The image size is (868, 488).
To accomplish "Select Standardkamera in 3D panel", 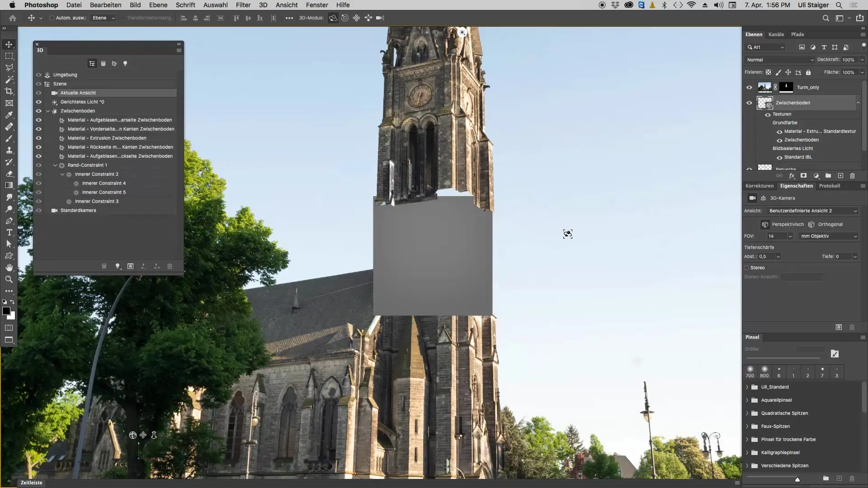I will click(78, 211).
